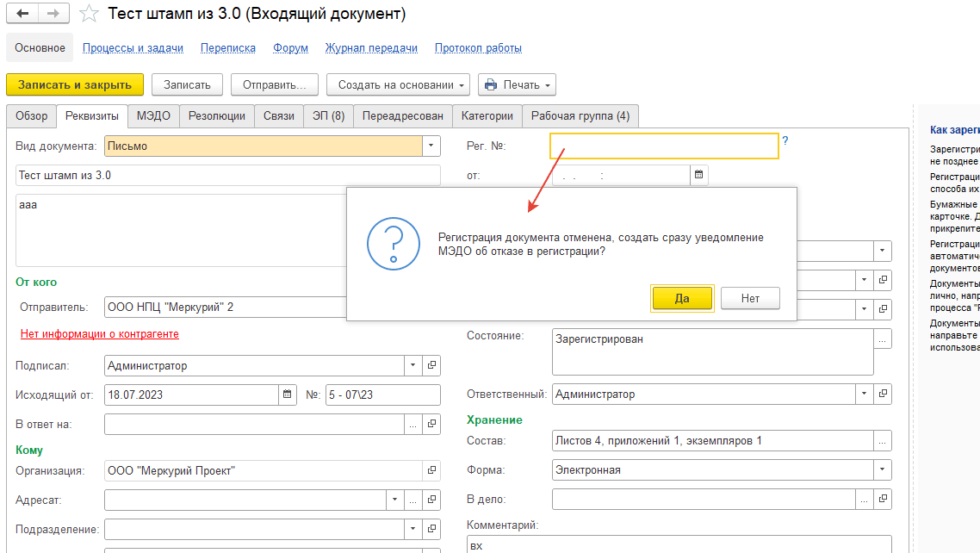980x553 pixels.
Task: Open the В ответ на linked document icon
Action: click(432, 424)
